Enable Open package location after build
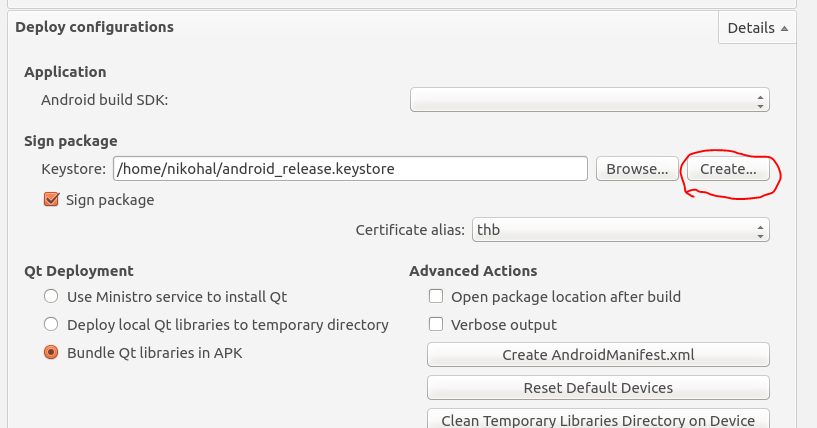 click(x=436, y=297)
